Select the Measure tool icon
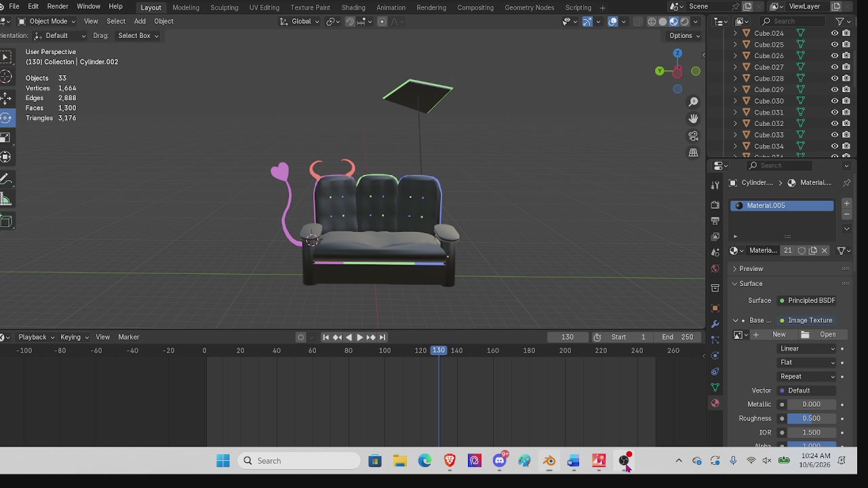868x488 pixels. click(x=5, y=199)
